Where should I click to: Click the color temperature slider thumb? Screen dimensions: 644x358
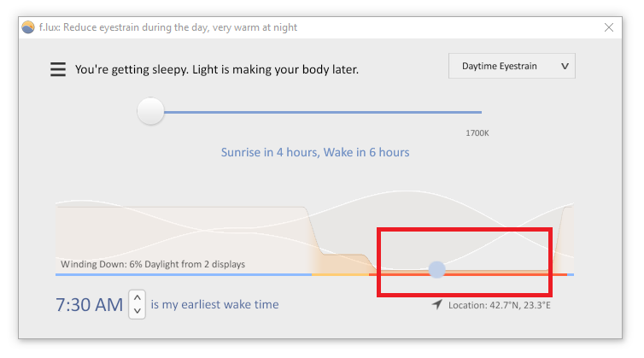coord(150,111)
